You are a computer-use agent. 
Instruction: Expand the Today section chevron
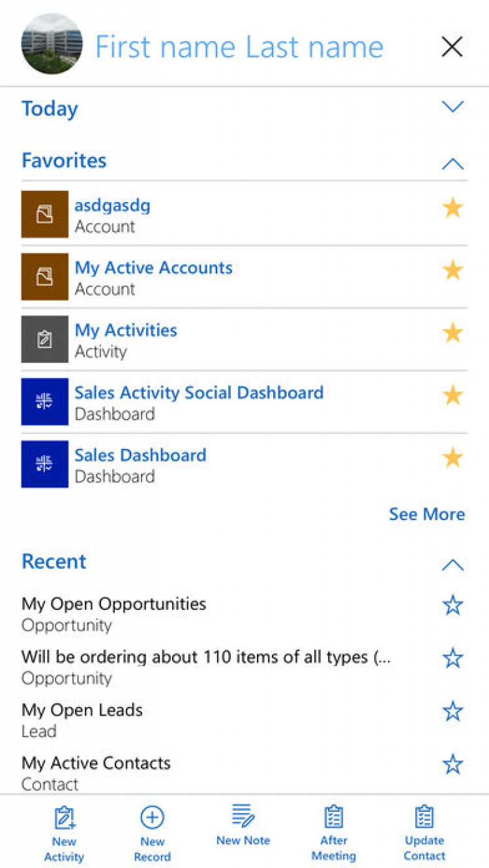point(452,107)
